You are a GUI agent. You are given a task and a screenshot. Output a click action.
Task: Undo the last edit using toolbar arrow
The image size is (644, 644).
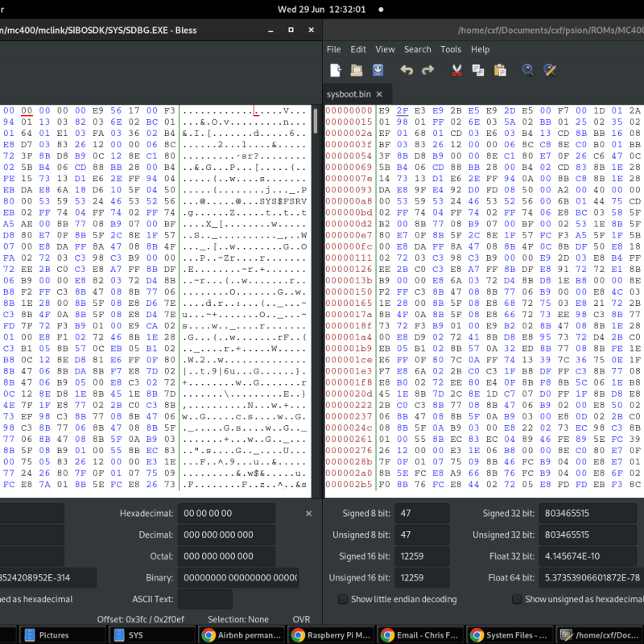(407, 70)
